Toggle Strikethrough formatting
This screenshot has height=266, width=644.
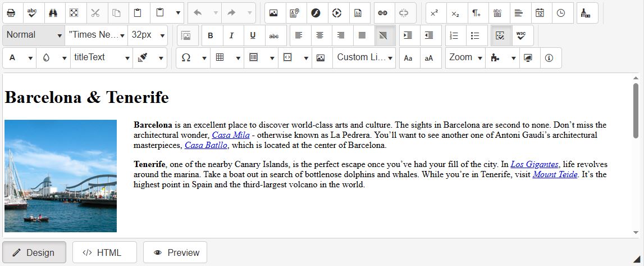click(273, 36)
